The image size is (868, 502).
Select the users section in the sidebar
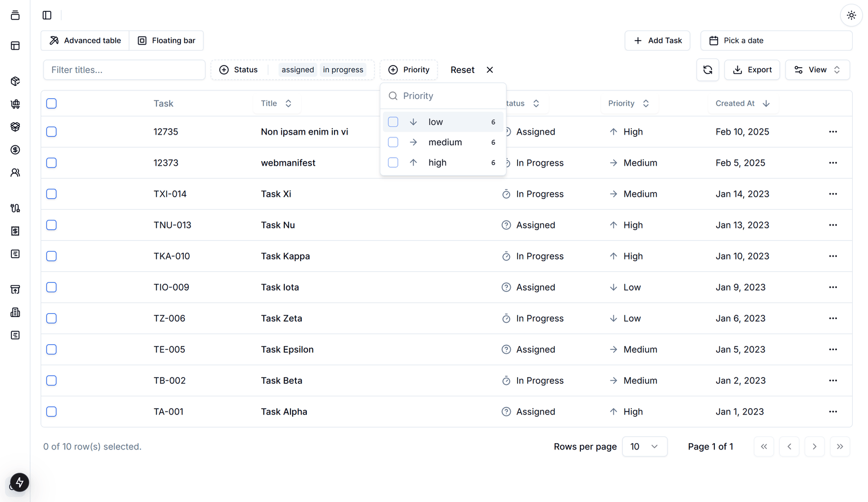(15, 172)
